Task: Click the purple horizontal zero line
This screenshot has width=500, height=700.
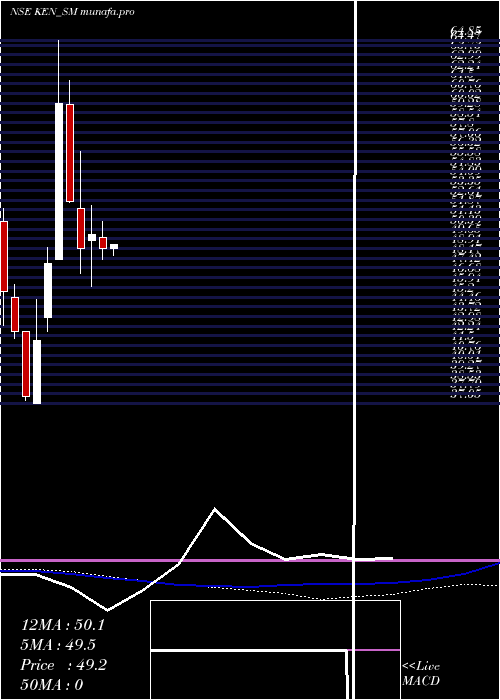Action: pos(250,560)
